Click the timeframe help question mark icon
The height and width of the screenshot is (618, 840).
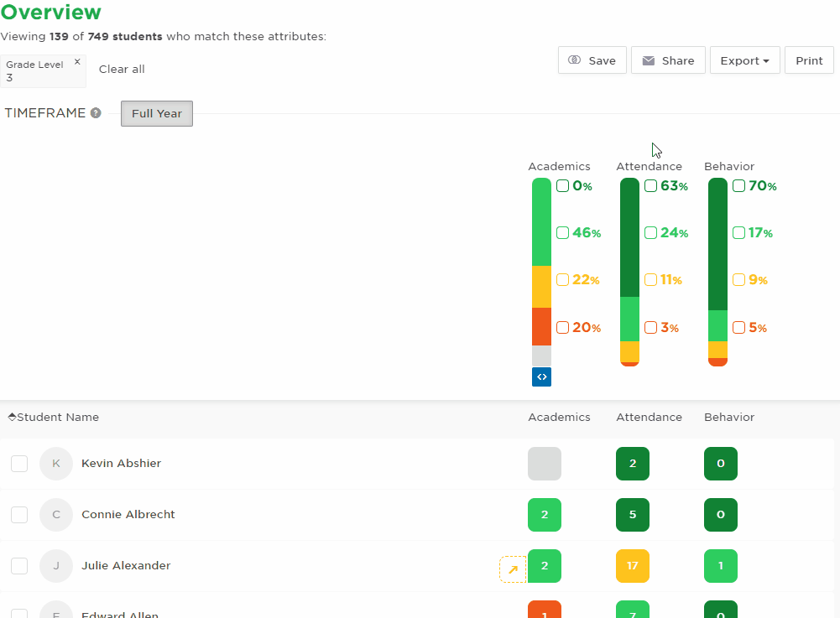(96, 113)
